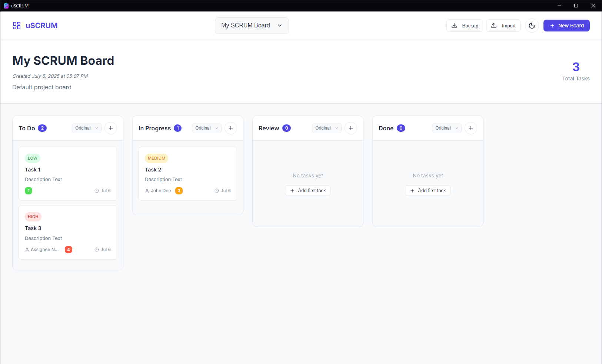The height and width of the screenshot is (364, 602).
Task: Open the Task 1 card title
Action: [x=33, y=170]
